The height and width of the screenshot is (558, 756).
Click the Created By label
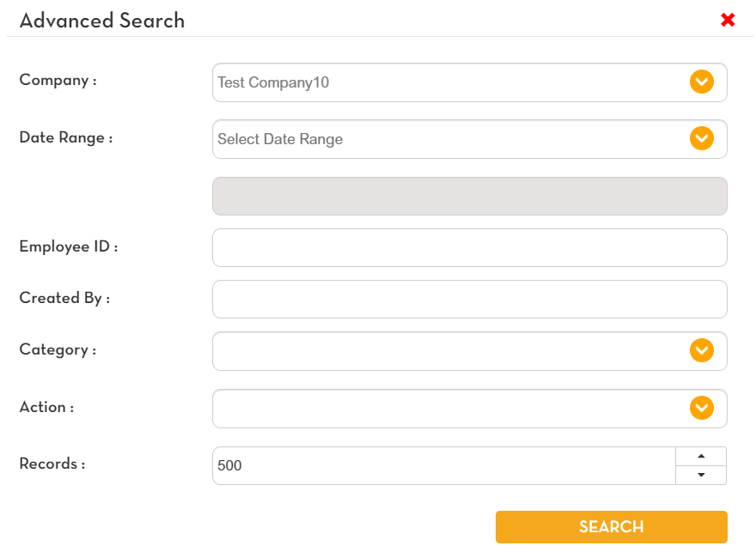(x=64, y=298)
